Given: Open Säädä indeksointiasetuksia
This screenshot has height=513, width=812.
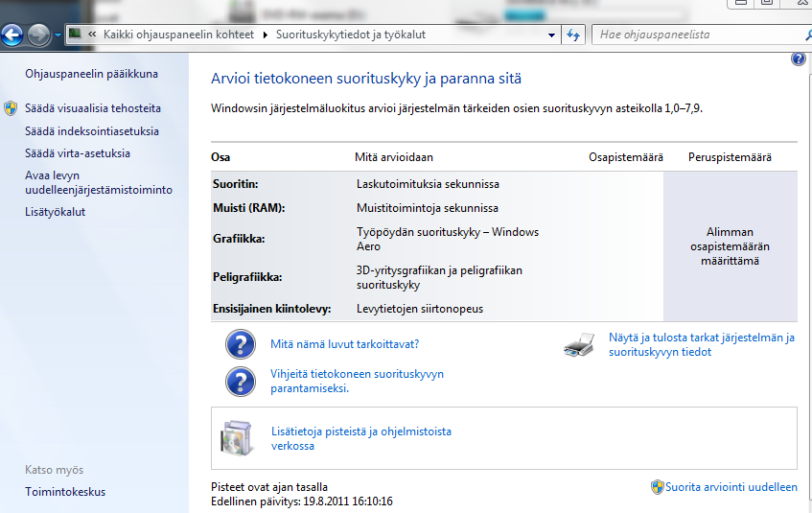Looking at the screenshot, I should tap(92, 131).
